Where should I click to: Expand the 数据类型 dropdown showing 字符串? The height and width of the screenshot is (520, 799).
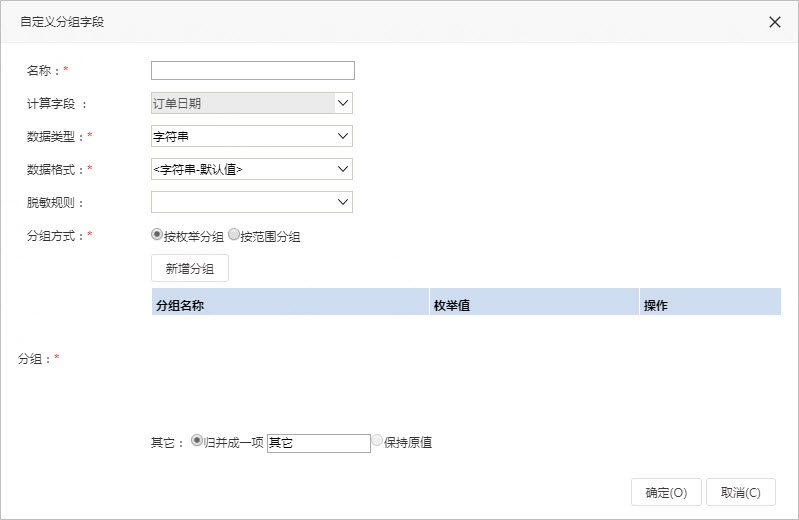252,136
